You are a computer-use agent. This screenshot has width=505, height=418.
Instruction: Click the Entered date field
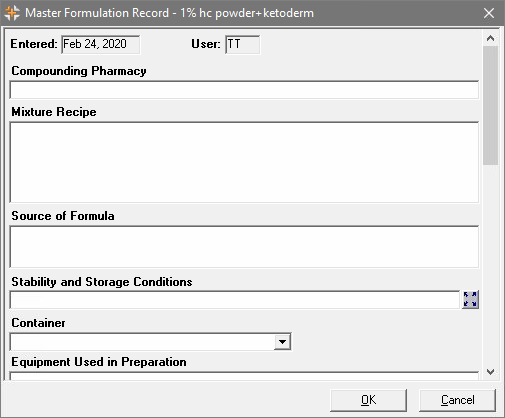point(101,44)
